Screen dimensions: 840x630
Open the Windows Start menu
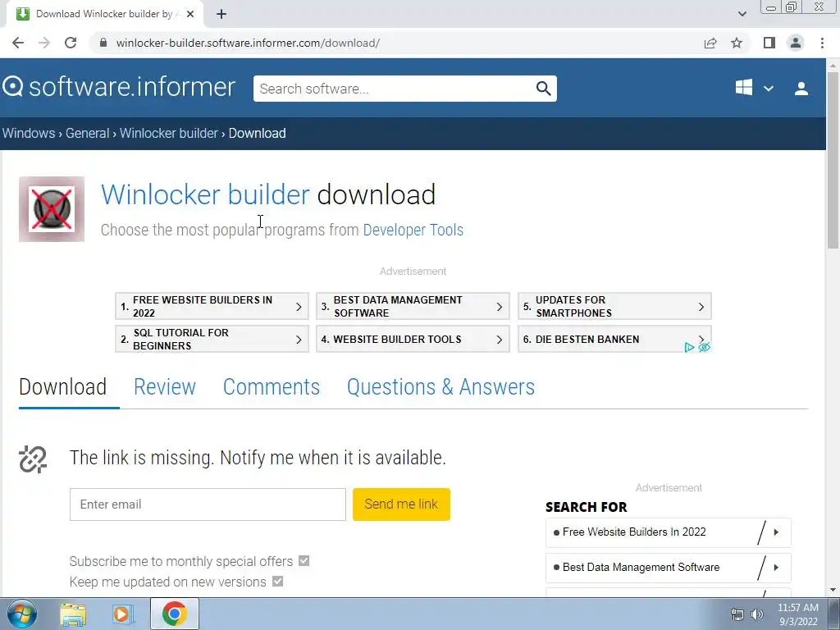22,614
